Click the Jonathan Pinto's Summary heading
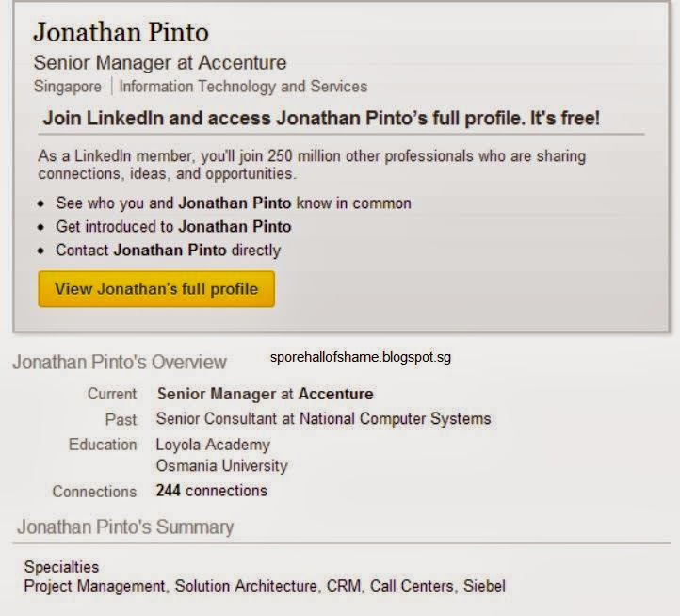Screen dimensions: 680x616 [125, 527]
